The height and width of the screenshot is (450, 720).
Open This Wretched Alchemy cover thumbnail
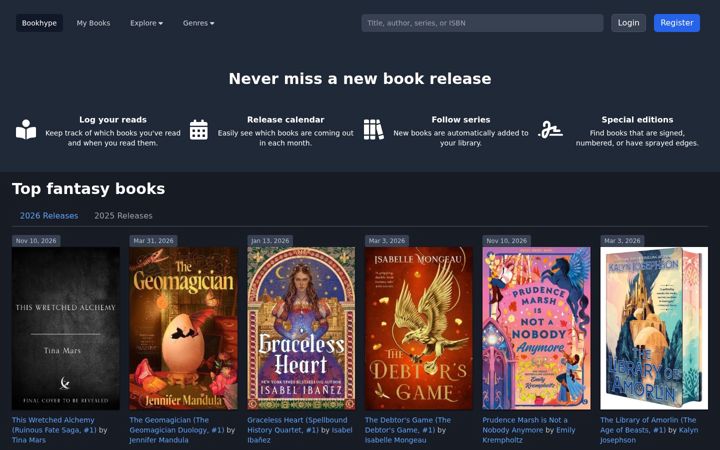coord(66,328)
